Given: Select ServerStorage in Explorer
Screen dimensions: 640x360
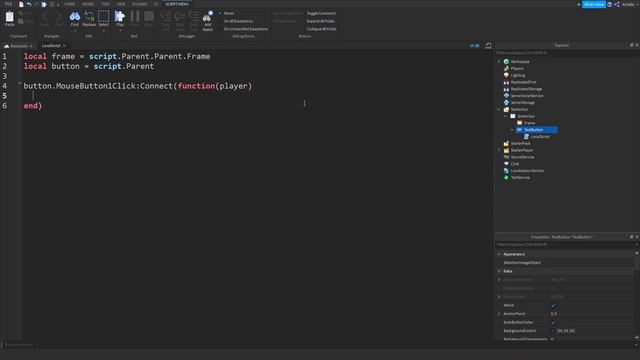Looking at the screenshot, I should [x=522, y=102].
